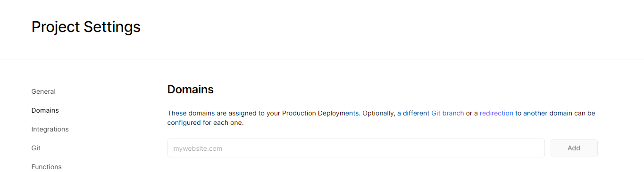Click the blue redirection hyperlink

[x=496, y=114]
